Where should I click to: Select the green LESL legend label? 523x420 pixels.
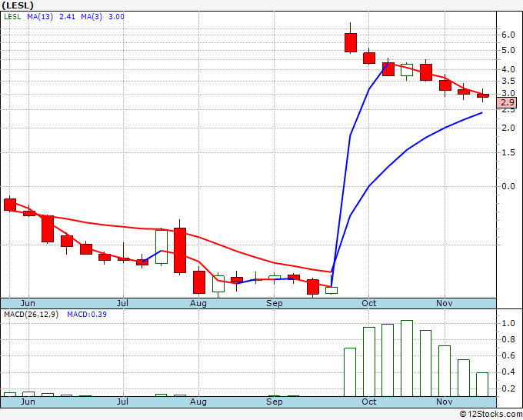coord(12,17)
